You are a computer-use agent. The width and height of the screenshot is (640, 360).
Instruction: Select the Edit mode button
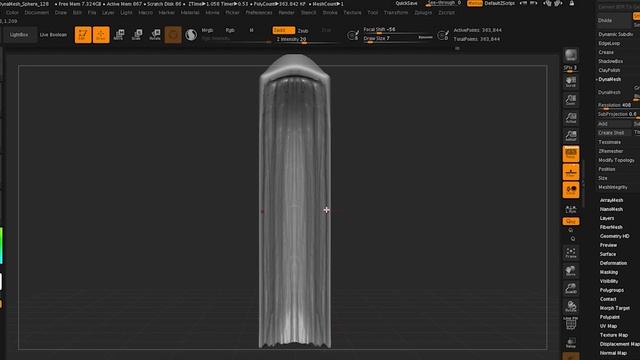coord(83,35)
